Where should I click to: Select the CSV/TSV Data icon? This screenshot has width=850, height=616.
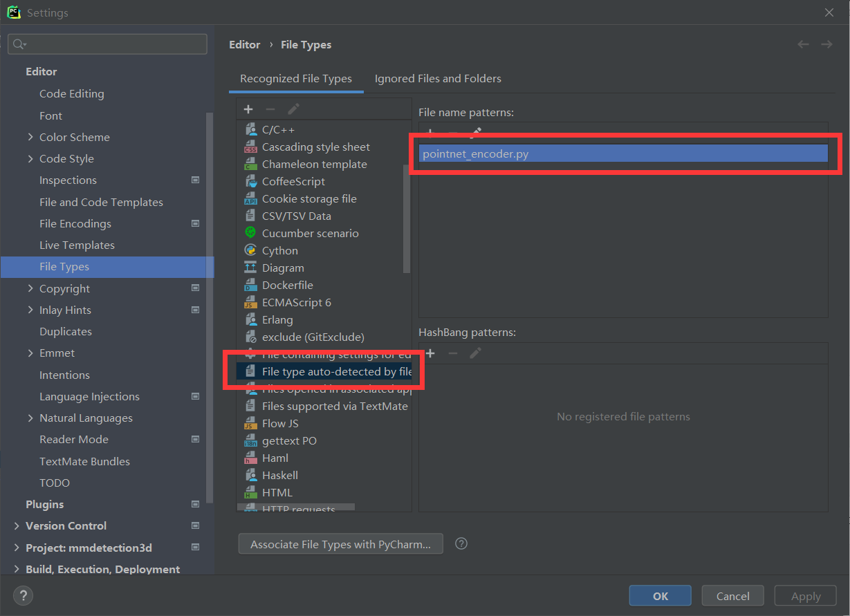click(250, 216)
